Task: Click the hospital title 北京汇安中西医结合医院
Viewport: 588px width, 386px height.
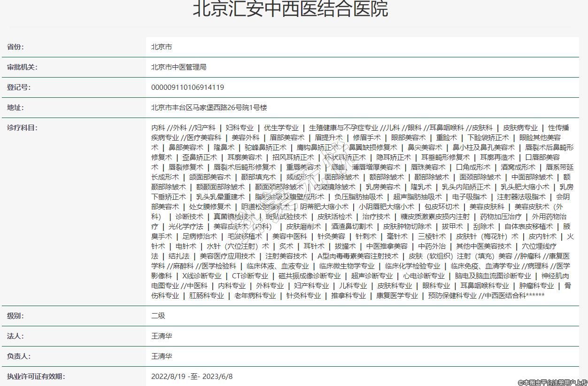Action: coord(290,9)
